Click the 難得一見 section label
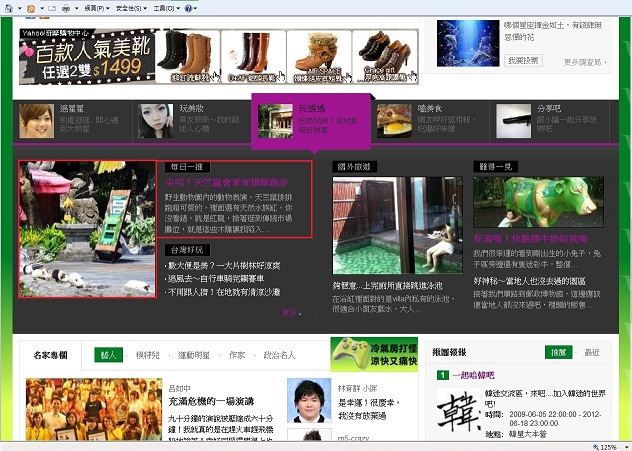Viewport: 632px width, 451px height. point(495,166)
